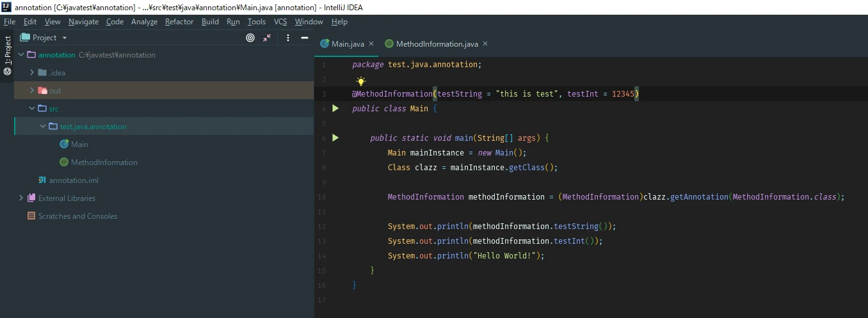Image resolution: width=868 pixels, height=318 pixels.
Task: Click the @MethodInformation annotation in code
Action: coord(392,94)
